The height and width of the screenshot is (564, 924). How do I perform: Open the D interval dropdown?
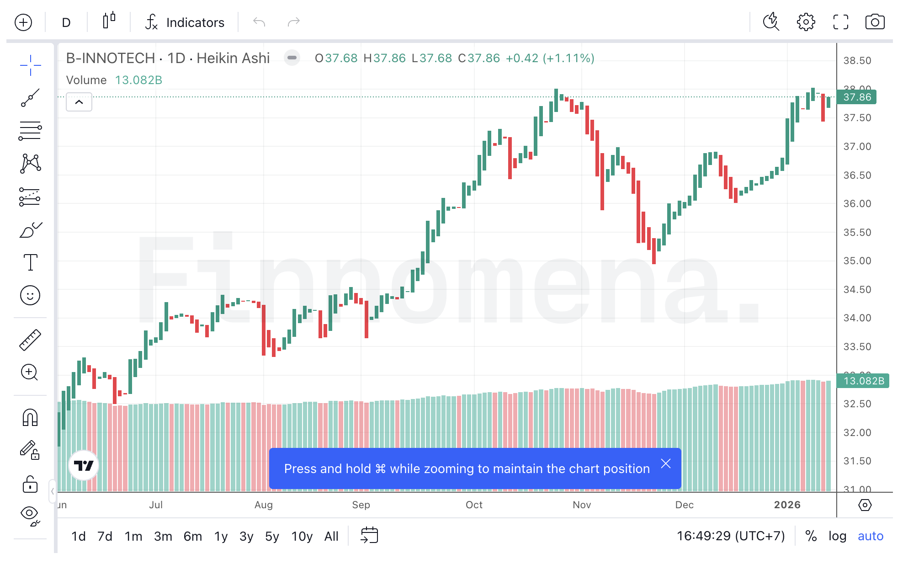click(x=66, y=22)
